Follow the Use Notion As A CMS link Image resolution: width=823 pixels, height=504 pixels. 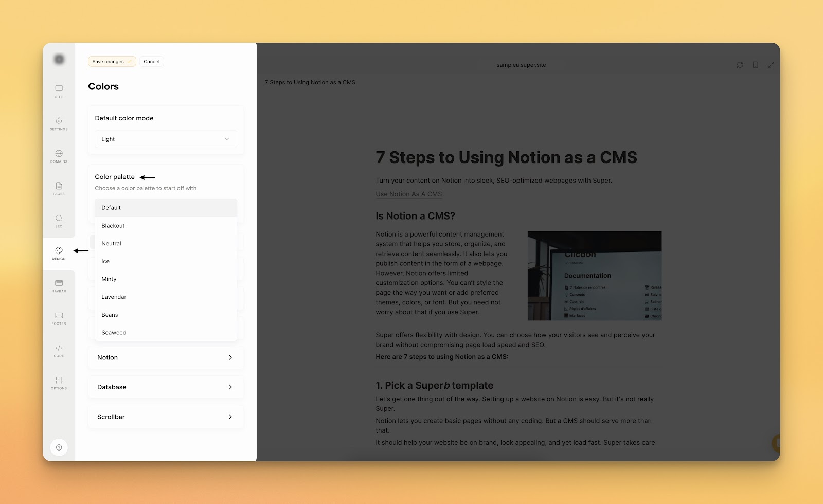coord(409,194)
